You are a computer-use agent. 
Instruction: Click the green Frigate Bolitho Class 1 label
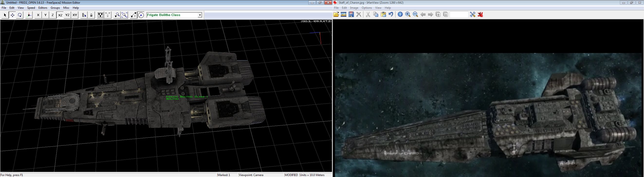click(x=187, y=97)
